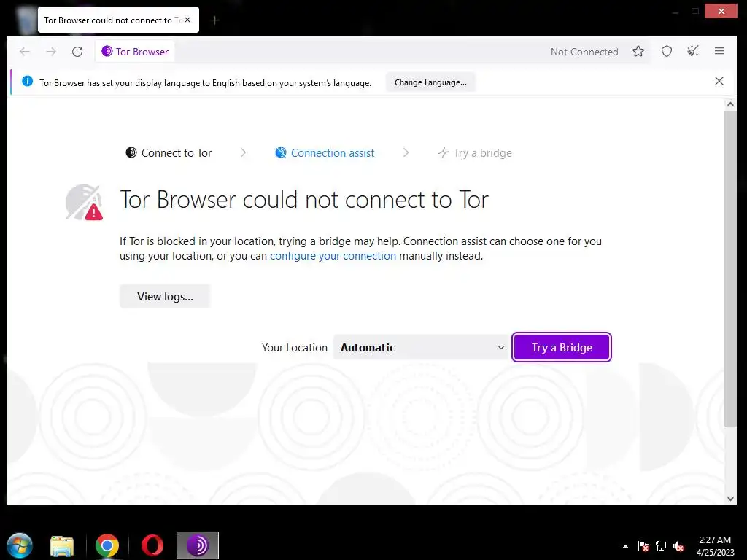Click the browser back arrow
Screen dimensions: 747x560
click(25, 52)
